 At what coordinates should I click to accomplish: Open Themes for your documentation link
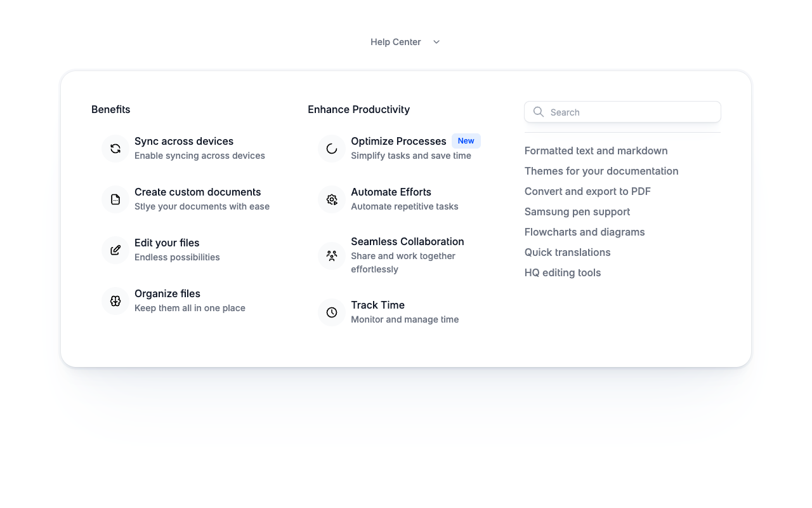click(x=601, y=171)
